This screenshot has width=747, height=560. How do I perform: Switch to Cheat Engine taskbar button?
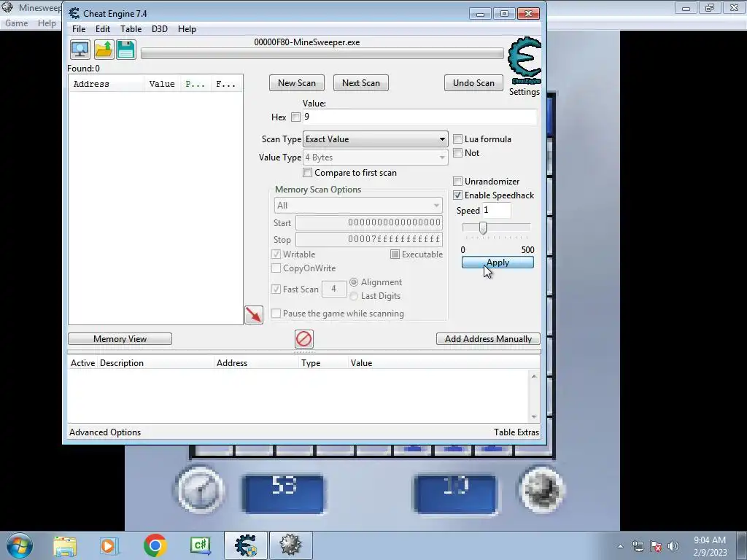(x=246, y=545)
